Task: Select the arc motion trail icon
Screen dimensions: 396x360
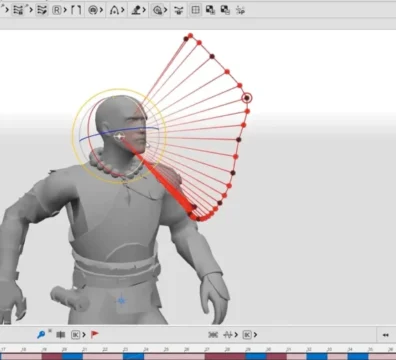Action: 114,10
